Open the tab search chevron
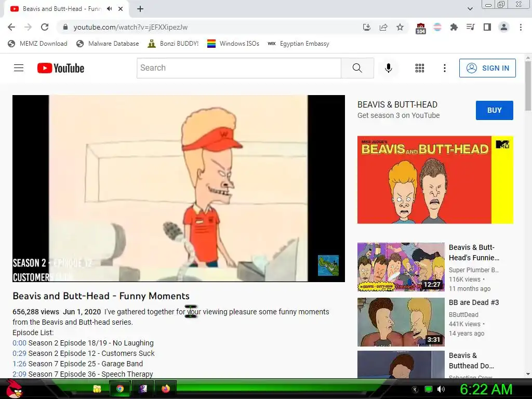The image size is (532, 399). tap(470, 9)
